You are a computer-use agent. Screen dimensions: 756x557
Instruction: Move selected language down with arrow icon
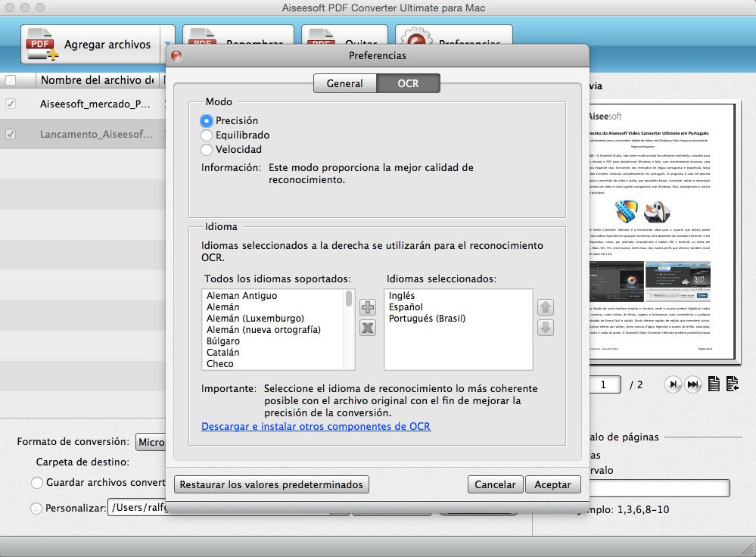546,328
